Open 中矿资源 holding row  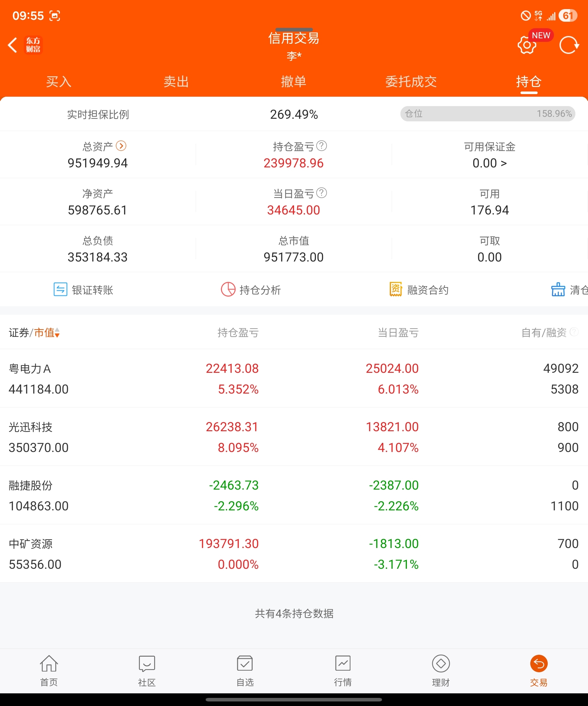(294, 554)
